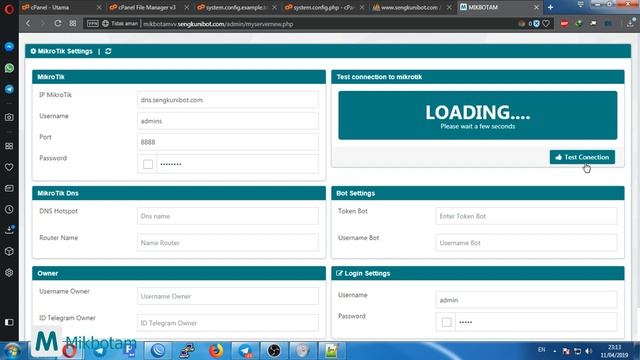Screen dimensions: 640x360
Task: Click the Router Name input field
Action: pyautogui.click(x=228, y=242)
